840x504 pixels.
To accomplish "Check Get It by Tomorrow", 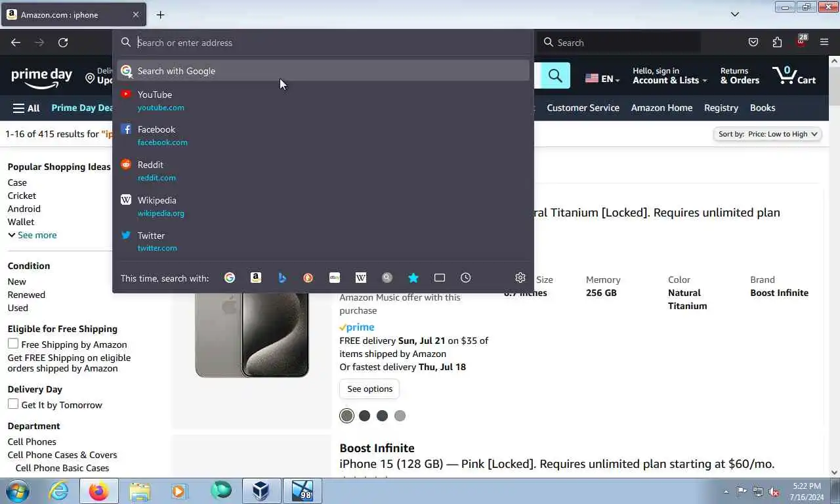I will 13,404.
